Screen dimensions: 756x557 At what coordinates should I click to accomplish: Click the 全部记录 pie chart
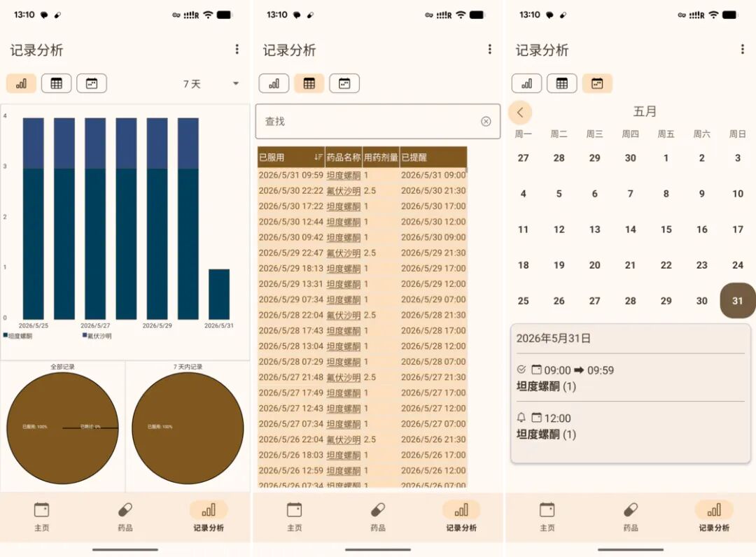pyautogui.click(x=62, y=428)
